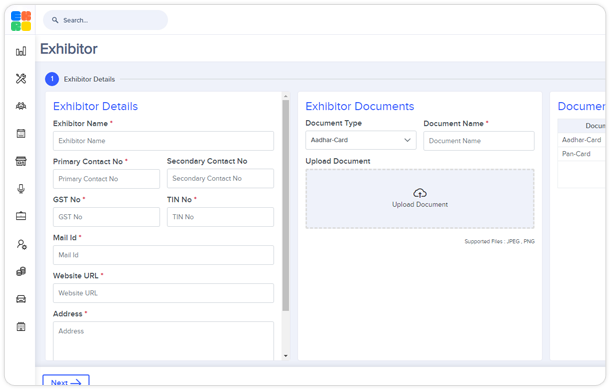Open the car sidebar icon
This screenshot has height=390, width=610.
tap(21, 299)
